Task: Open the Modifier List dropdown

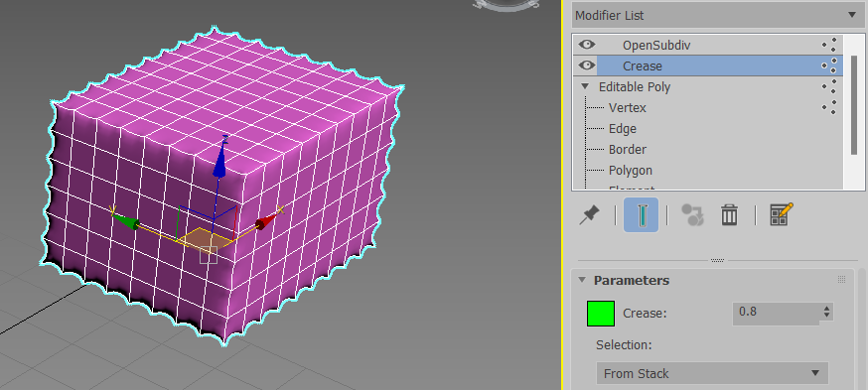Action: coord(718,15)
